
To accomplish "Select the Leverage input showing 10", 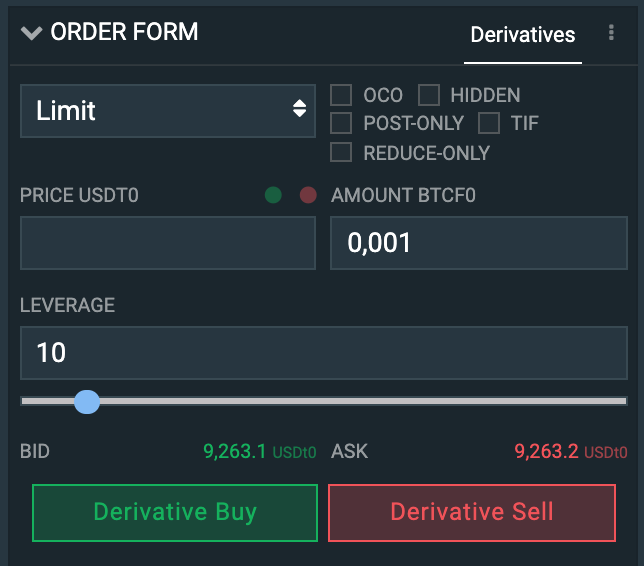I will (324, 353).
